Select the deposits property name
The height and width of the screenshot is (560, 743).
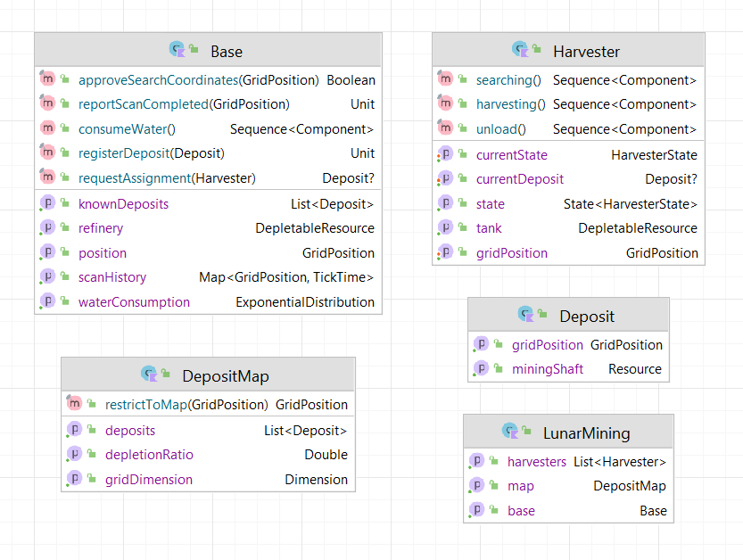coord(130,431)
